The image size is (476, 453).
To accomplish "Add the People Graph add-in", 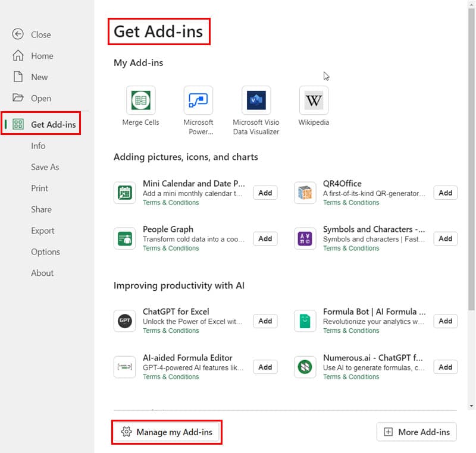I will tap(265, 238).
